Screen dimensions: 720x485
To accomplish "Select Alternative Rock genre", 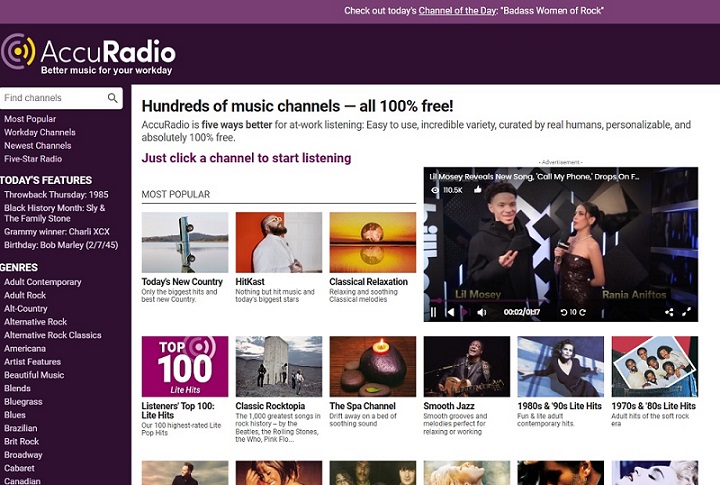I will (35, 322).
